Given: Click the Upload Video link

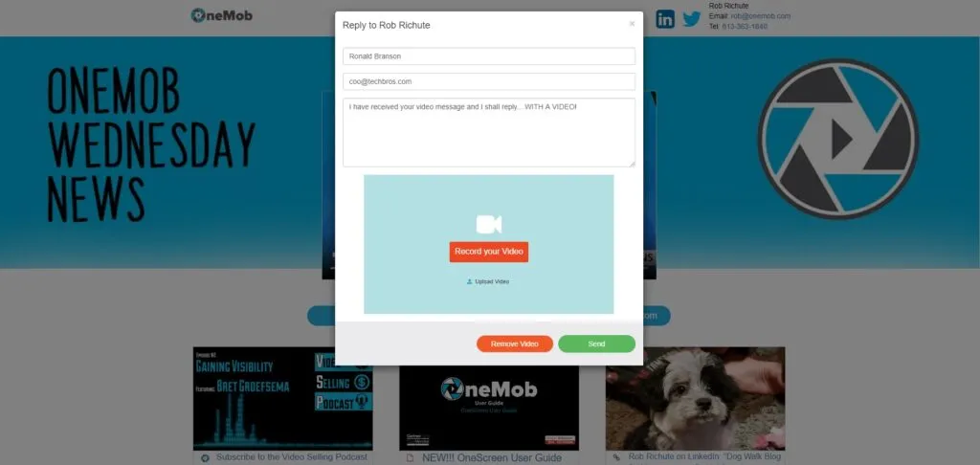Looking at the screenshot, I should [x=488, y=282].
